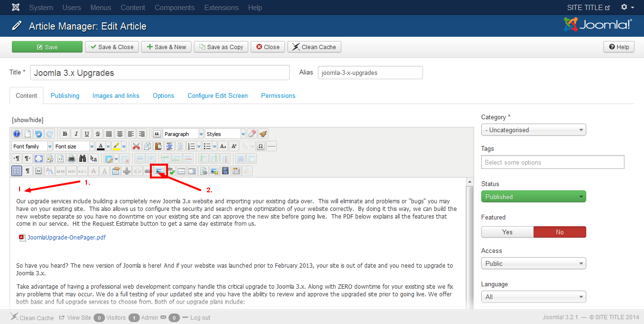Image resolution: width=644 pixels, height=324 pixels.
Task: Remove formatting with the eraser icon
Action: [253, 134]
